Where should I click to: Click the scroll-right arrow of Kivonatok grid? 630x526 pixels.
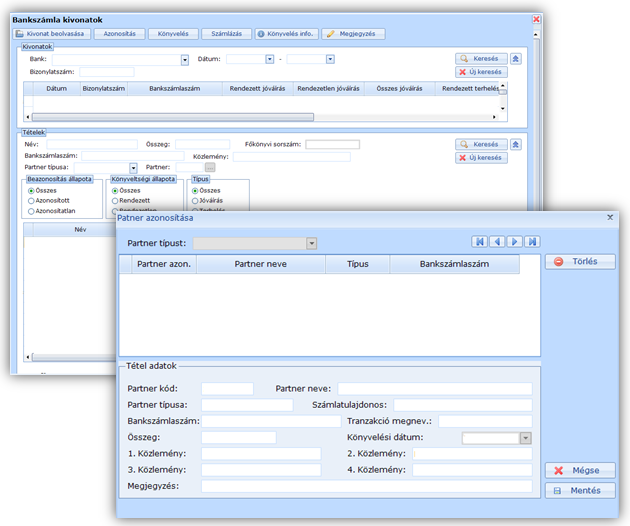[x=494, y=117]
